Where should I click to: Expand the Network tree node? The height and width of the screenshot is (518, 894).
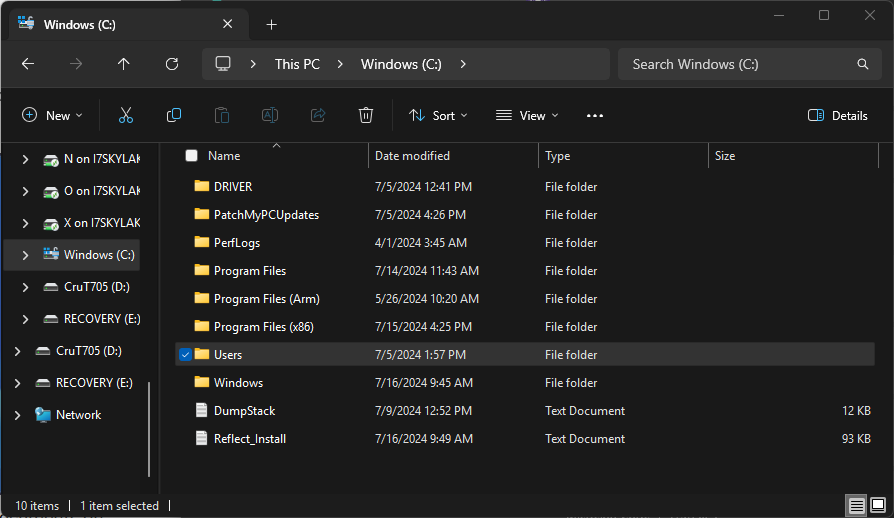click(17, 415)
